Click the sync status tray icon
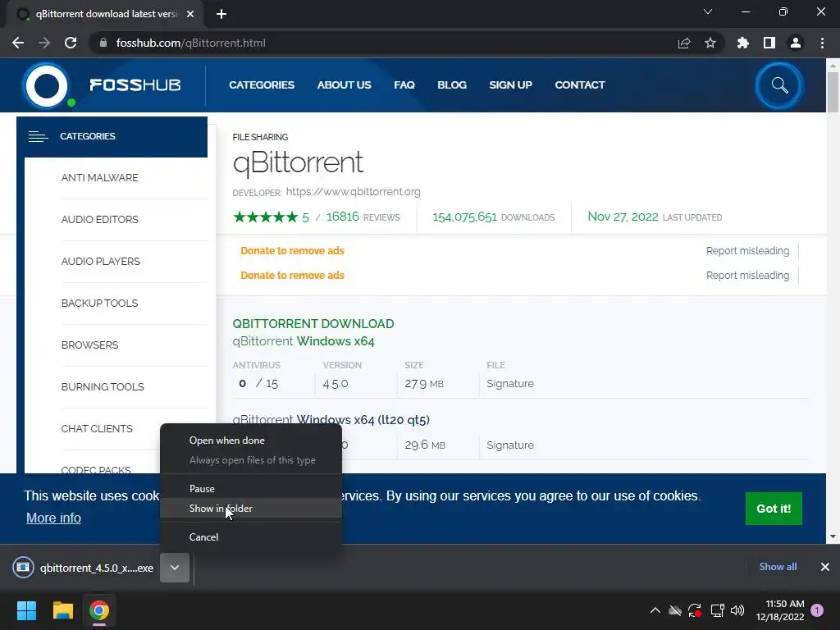 [x=695, y=610]
